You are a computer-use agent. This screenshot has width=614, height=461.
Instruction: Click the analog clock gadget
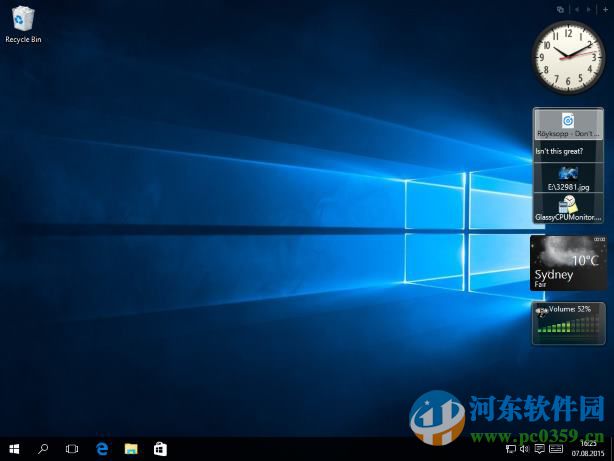568,57
